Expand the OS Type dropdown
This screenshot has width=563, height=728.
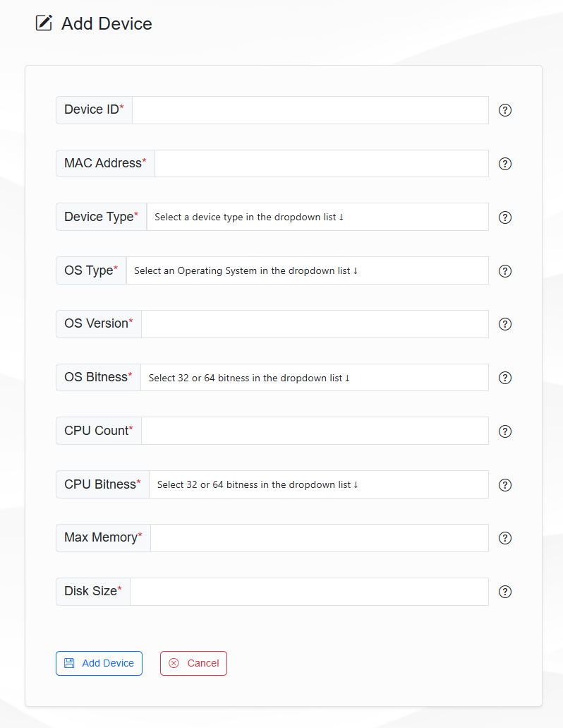tap(307, 270)
